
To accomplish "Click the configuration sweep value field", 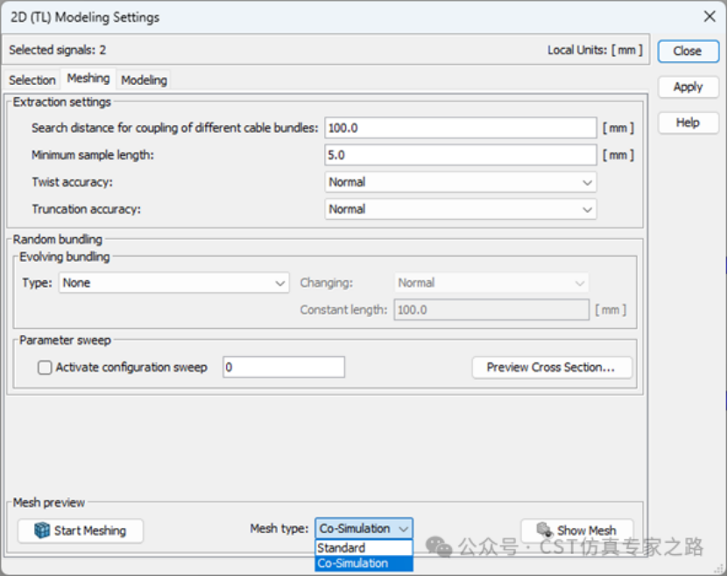I will coord(284,368).
